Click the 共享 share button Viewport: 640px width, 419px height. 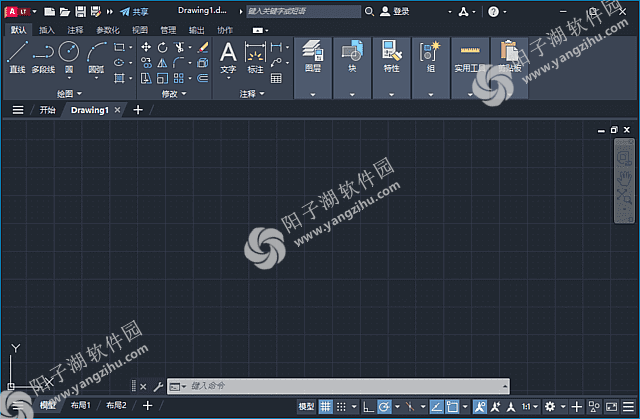coord(134,12)
